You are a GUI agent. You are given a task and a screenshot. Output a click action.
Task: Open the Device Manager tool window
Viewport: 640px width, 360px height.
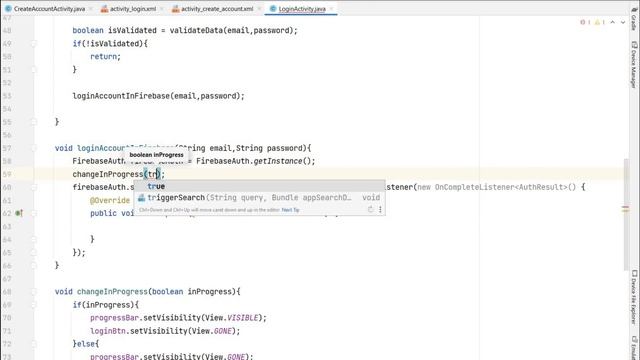634,64
